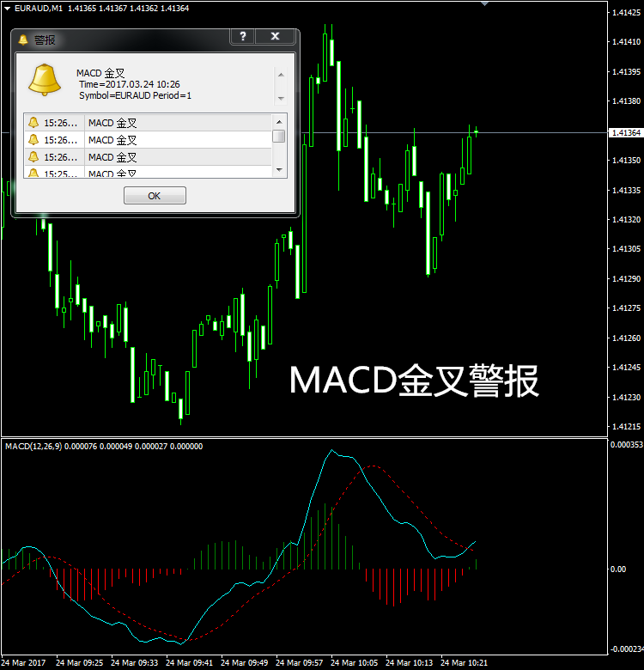Click the MACD(12,26,9) indicator label
Viewport: 644px width, 670px height.
33,446
